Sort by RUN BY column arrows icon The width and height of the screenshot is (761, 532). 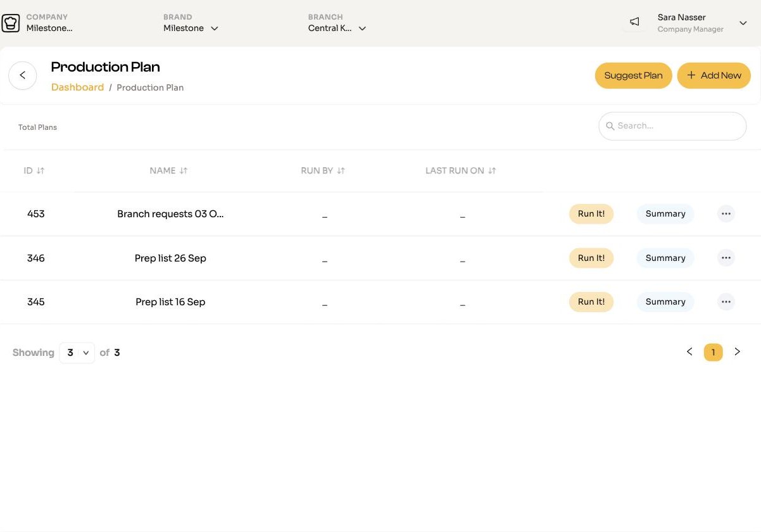(341, 171)
